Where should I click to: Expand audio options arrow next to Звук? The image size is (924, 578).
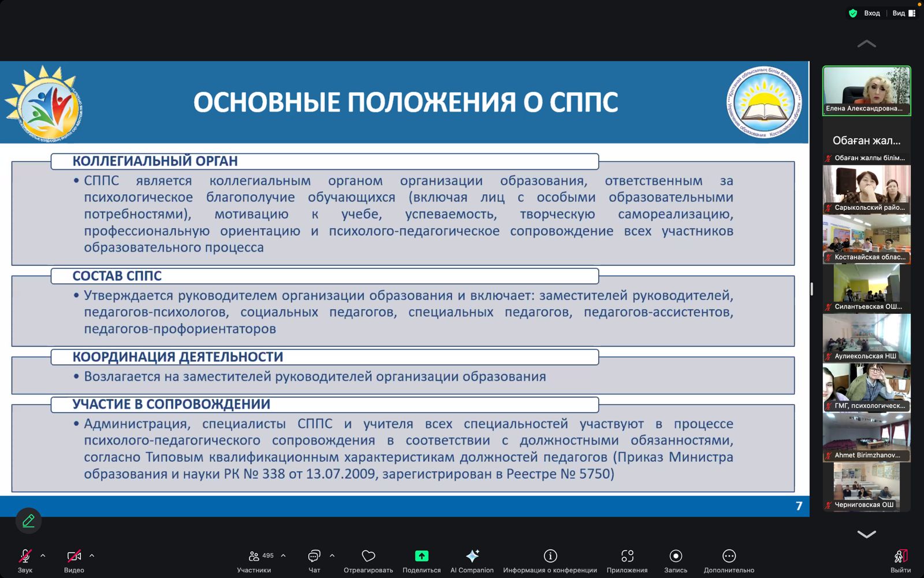(43, 555)
